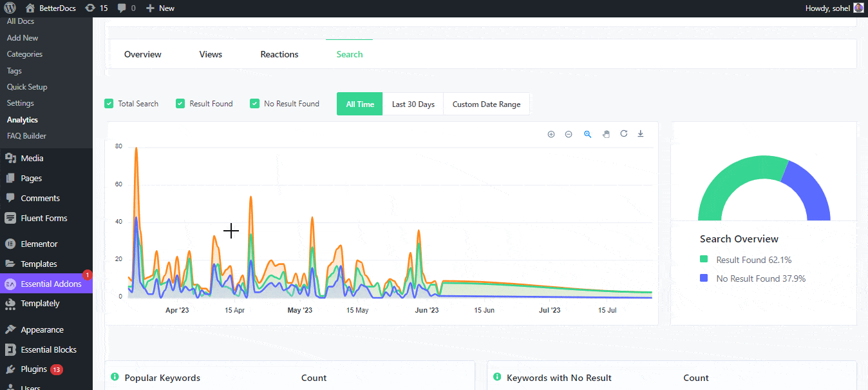Disable the Result Found checkbox
Image resolution: width=868 pixels, height=390 pixels.
pyautogui.click(x=180, y=103)
